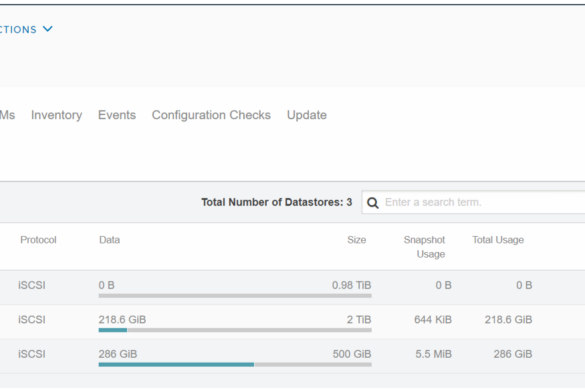Click the search term input field
This screenshot has height=390, width=585.
473,202
